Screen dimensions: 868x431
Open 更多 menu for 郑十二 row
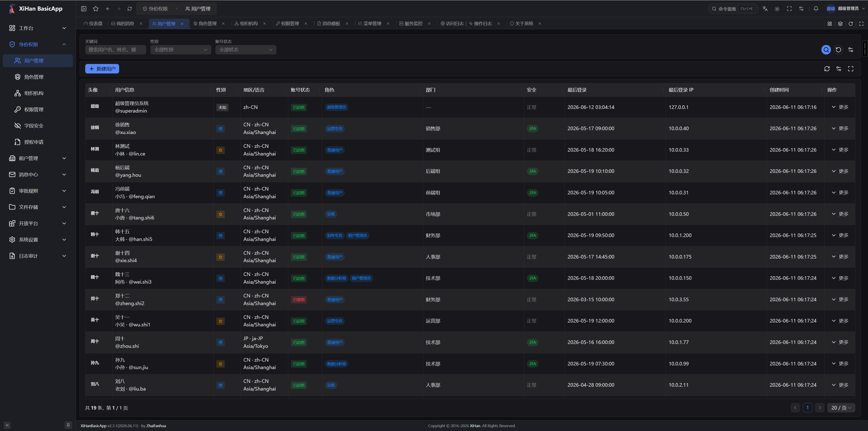(x=840, y=300)
